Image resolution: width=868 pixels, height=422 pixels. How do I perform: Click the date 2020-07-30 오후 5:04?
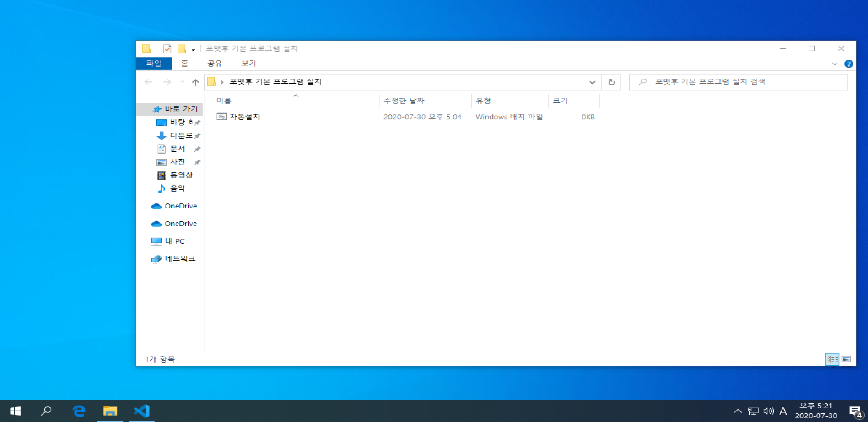click(422, 117)
